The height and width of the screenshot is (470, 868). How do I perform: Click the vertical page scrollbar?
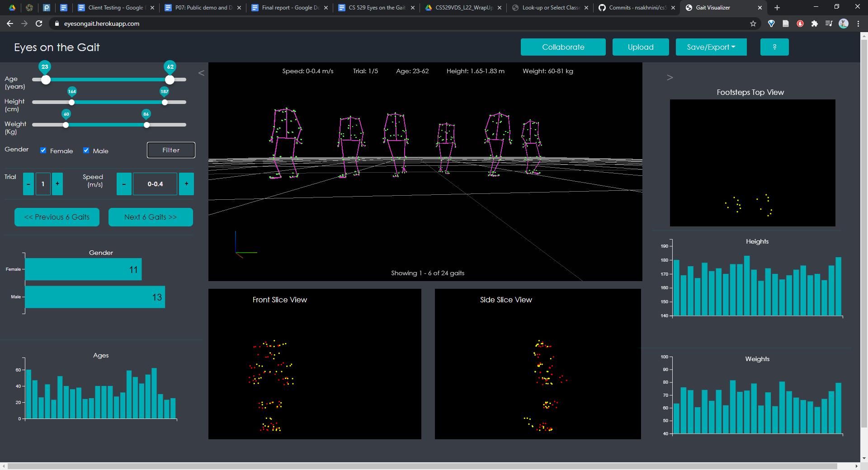pos(864,233)
